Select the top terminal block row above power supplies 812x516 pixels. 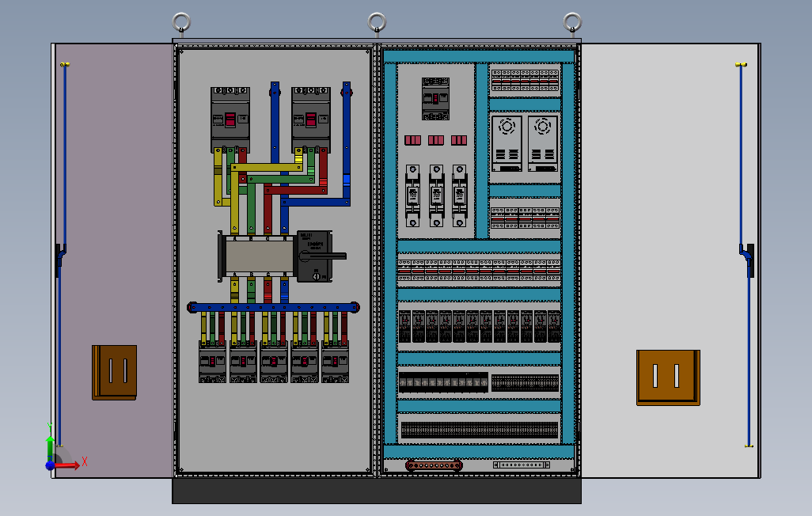(x=525, y=81)
